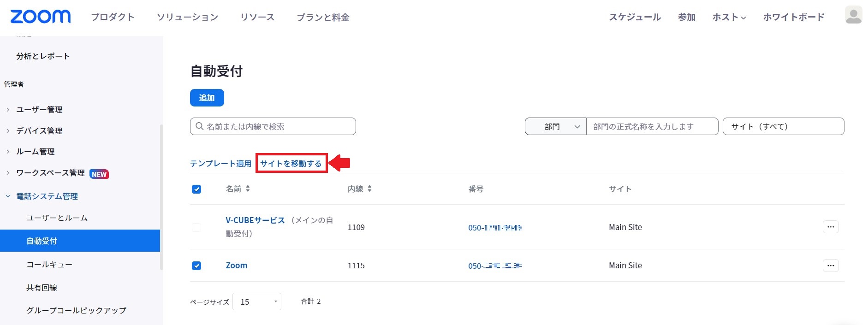Open the 部門 filter dropdown

click(556, 127)
